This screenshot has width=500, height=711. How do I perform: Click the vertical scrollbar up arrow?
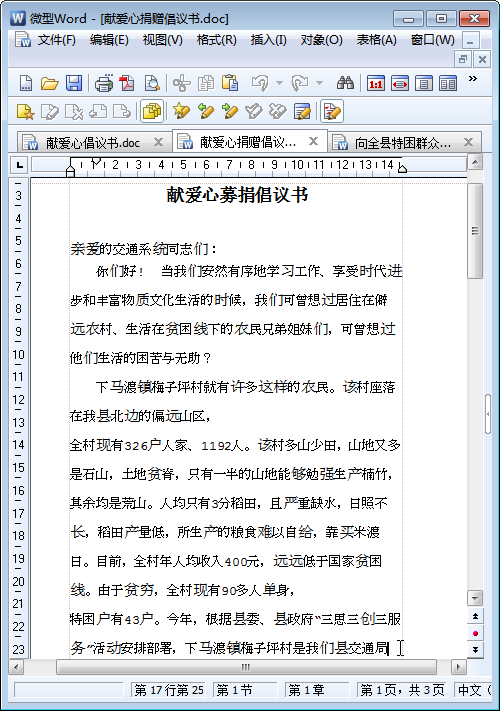tap(475, 162)
